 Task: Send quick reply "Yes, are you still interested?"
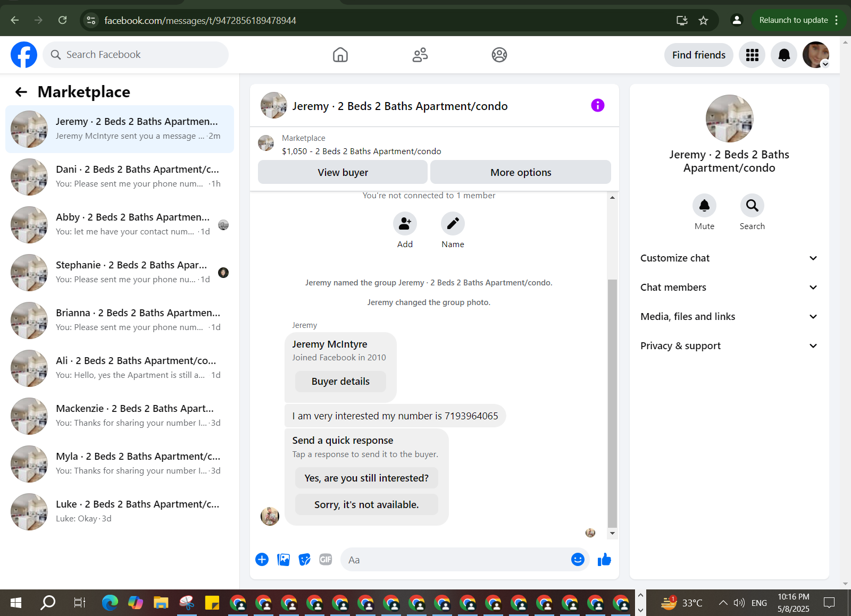point(366,478)
